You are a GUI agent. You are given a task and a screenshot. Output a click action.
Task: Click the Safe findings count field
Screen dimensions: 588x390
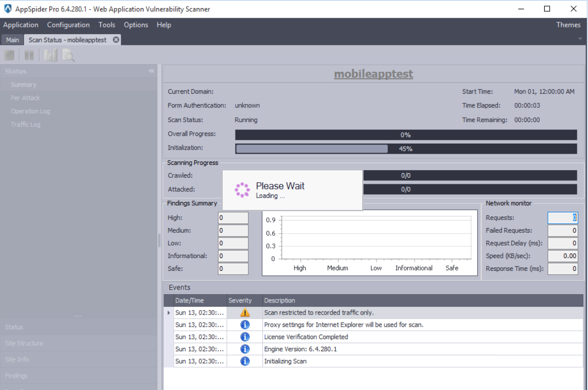(233, 269)
